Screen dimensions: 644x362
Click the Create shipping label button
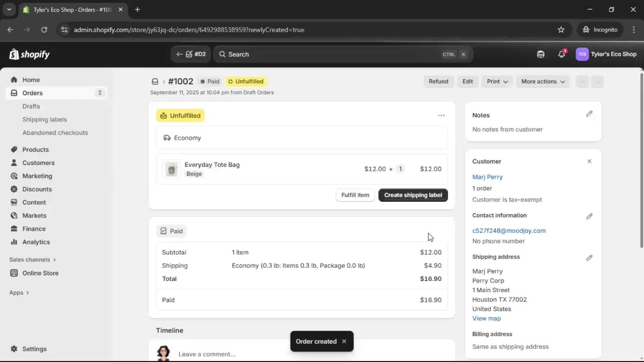tap(413, 195)
